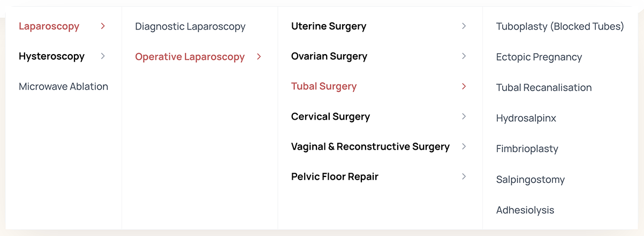Expand Cervical Surgery chevron
644x236 pixels.
[464, 116]
